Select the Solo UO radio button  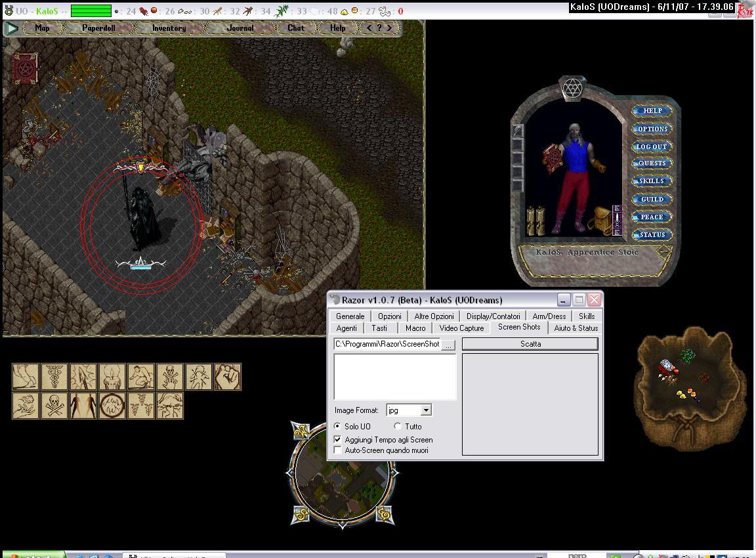coord(337,426)
